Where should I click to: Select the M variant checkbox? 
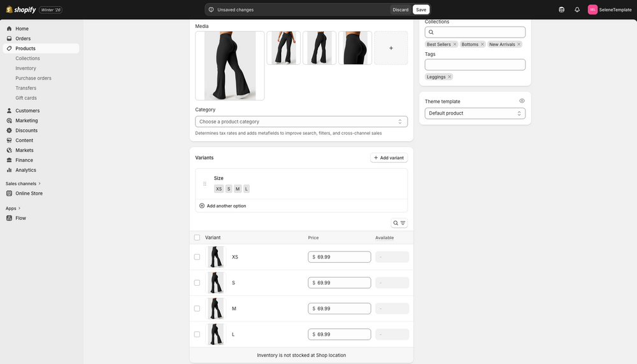coord(197,309)
